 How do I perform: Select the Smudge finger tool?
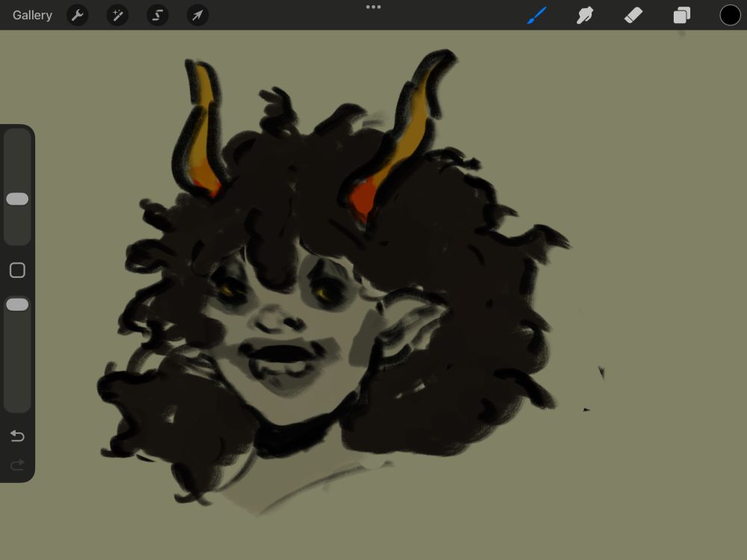(585, 15)
